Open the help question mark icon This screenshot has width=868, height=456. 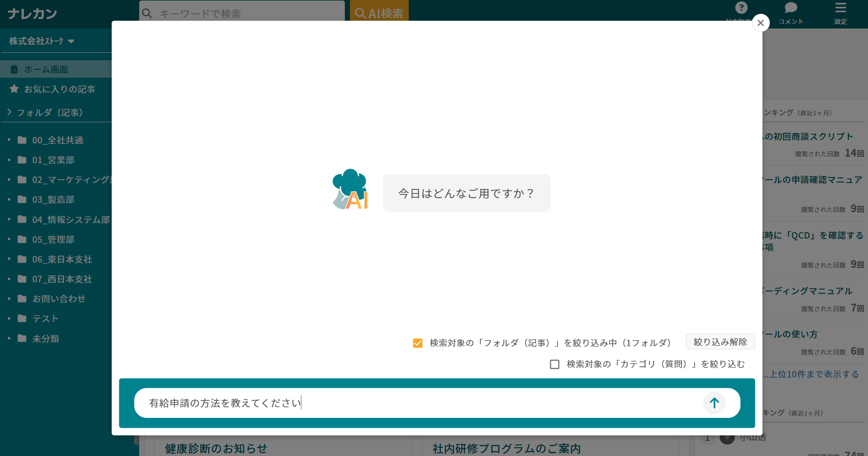pos(741,7)
